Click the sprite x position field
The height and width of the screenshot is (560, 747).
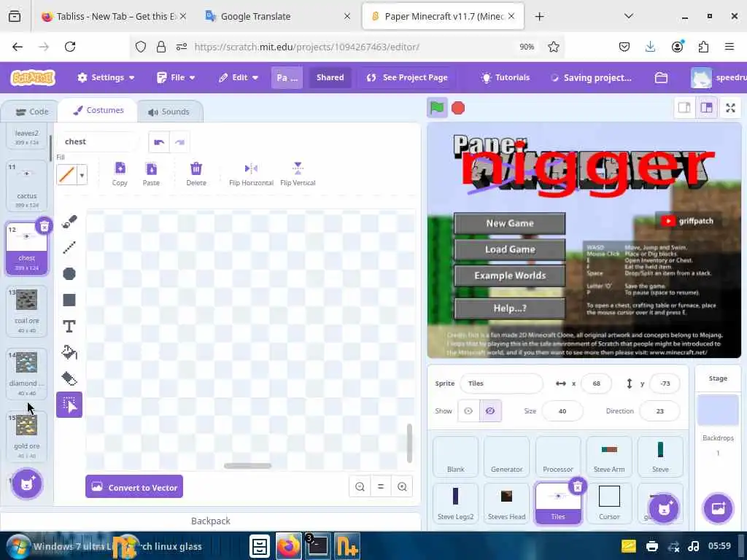[597, 384]
